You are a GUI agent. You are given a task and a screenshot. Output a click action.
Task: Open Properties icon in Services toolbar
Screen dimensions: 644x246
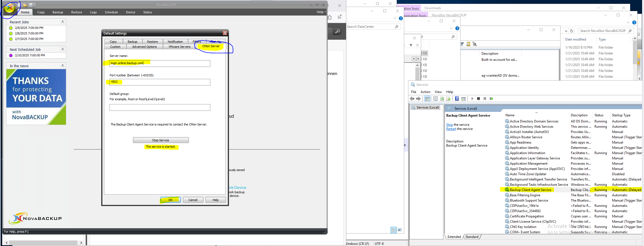pyautogui.click(x=436, y=99)
